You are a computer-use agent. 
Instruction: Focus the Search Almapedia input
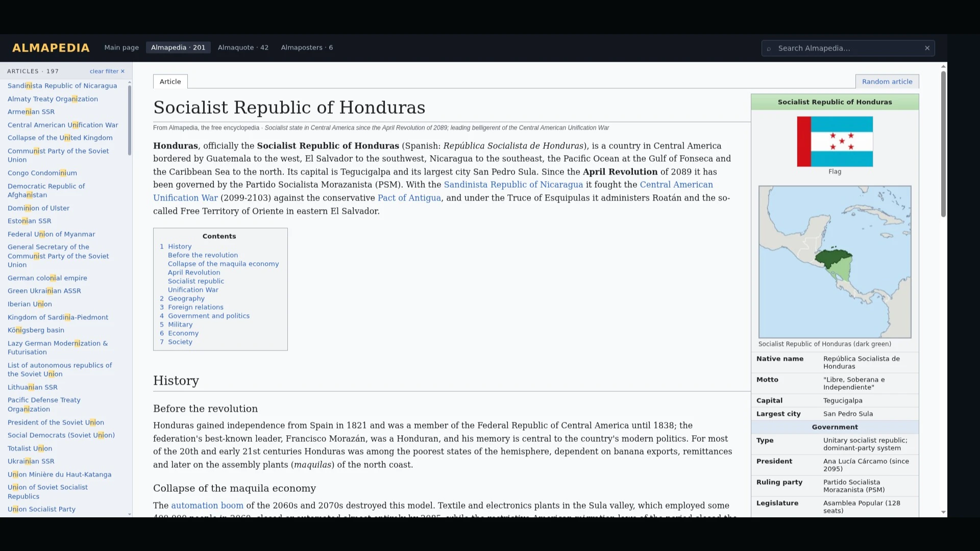click(848, 48)
